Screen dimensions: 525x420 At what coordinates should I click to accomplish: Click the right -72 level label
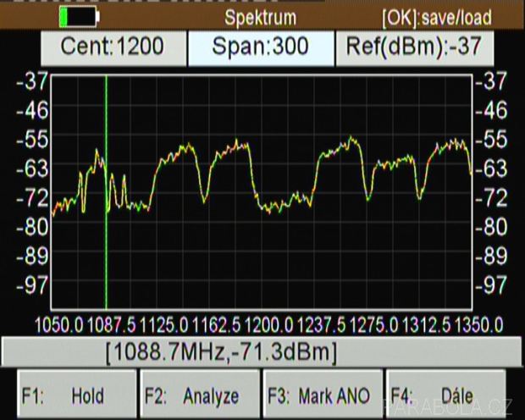pos(491,197)
